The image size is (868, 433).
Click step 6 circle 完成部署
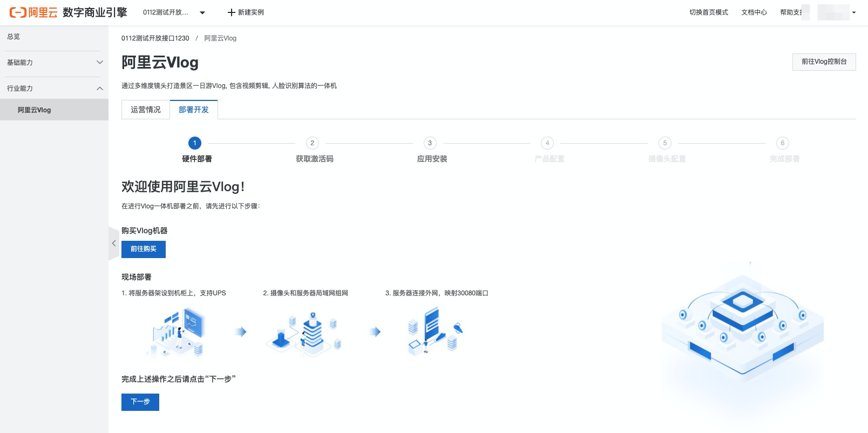point(783,143)
